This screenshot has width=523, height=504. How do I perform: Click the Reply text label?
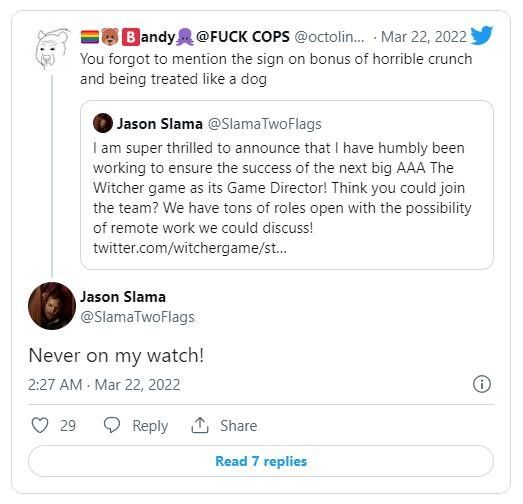coord(150,426)
